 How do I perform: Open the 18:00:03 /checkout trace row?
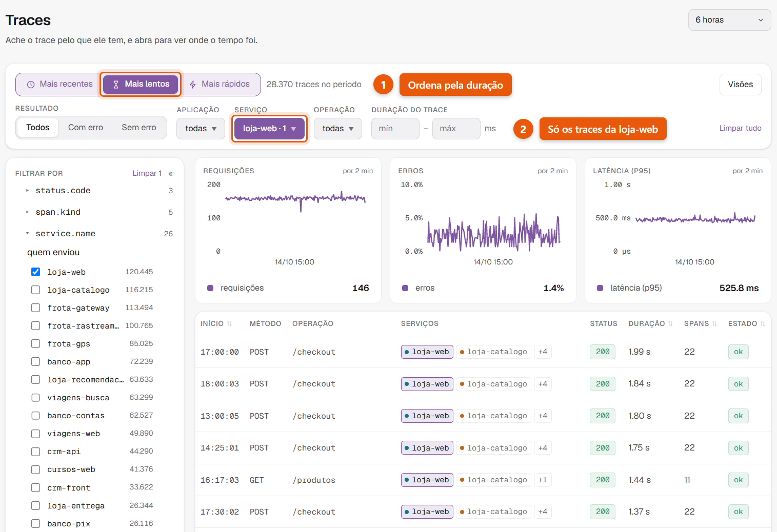483,384
